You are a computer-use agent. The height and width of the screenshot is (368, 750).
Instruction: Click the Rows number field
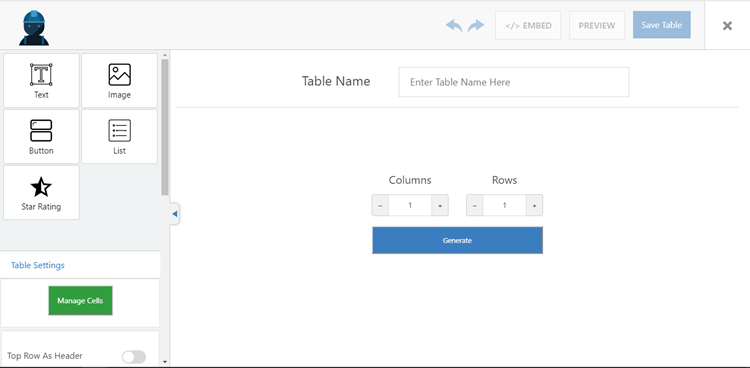coord(505,205)
